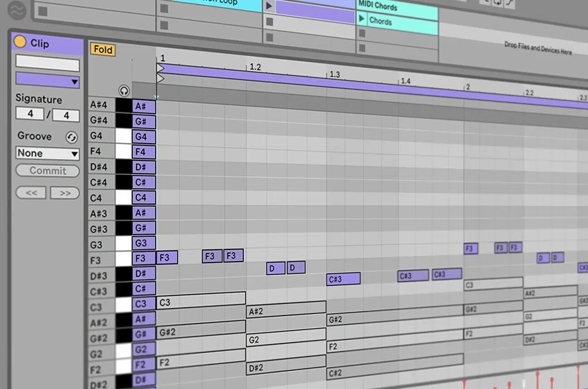Viewport: 588px width, 389px height.
Task: Select the C3 purple piano key
Action: pos(144,304)
